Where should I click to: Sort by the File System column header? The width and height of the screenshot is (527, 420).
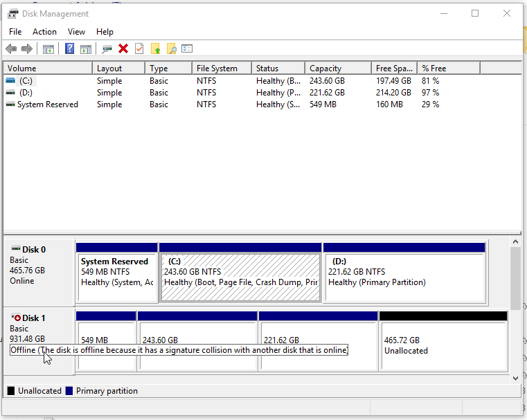[x=217, y=69]
